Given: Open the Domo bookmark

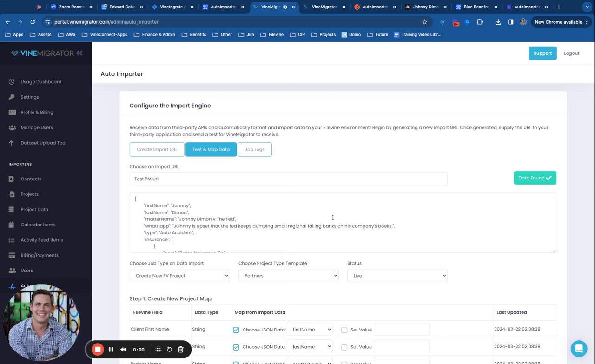Looking at the screenshot, I should pos(351,35).
